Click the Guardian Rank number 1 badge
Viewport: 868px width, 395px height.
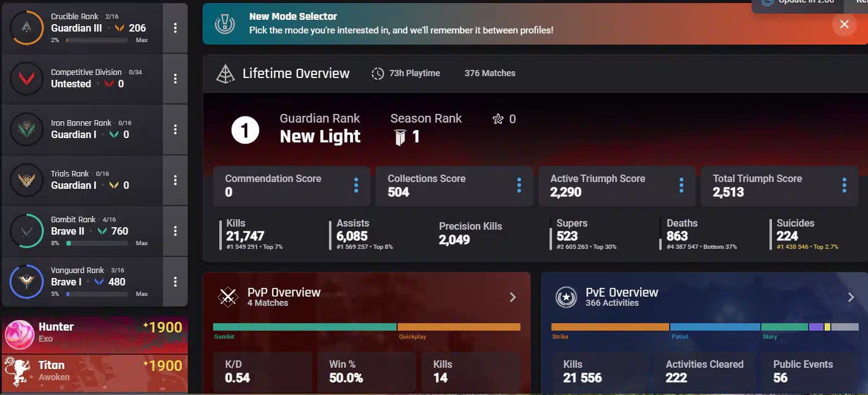pos(245,131)
